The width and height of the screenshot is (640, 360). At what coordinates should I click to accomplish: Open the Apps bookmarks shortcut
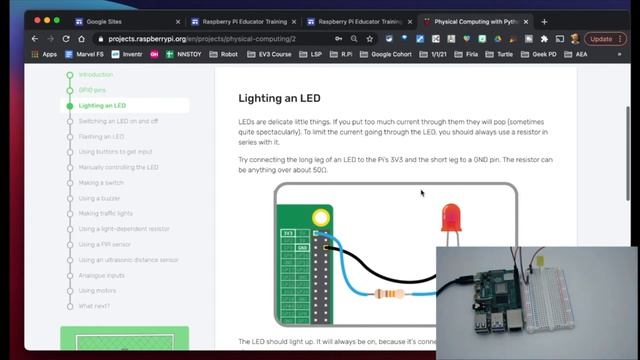pos(44,54)
